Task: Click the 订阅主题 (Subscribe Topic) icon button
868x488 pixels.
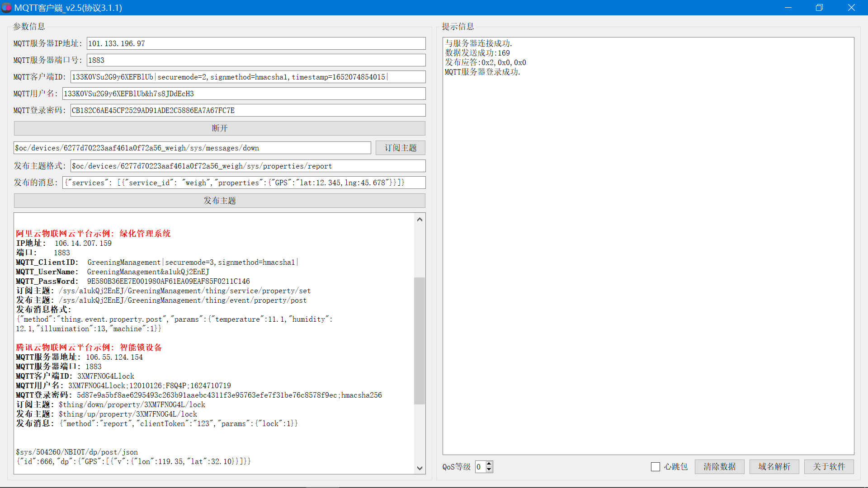Action: point(400,148)
